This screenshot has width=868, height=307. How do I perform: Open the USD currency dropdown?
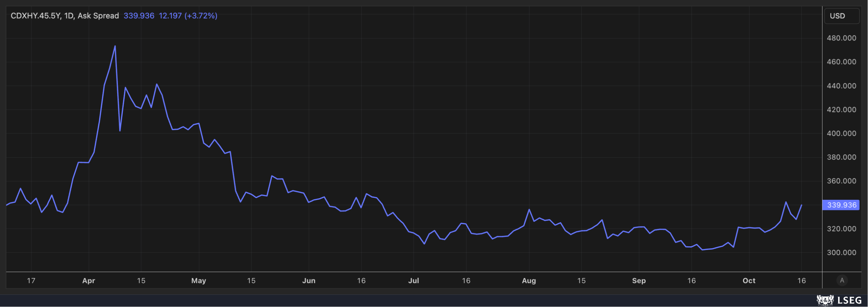[x=841, y=16]
